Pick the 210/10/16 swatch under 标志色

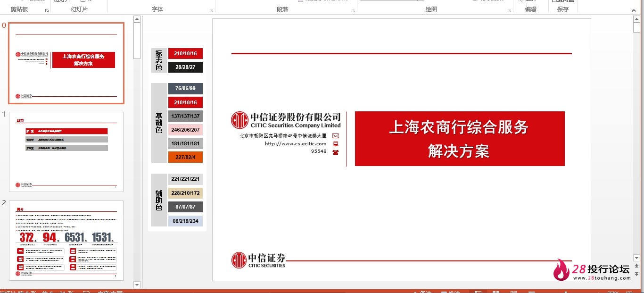coord(185,53)
